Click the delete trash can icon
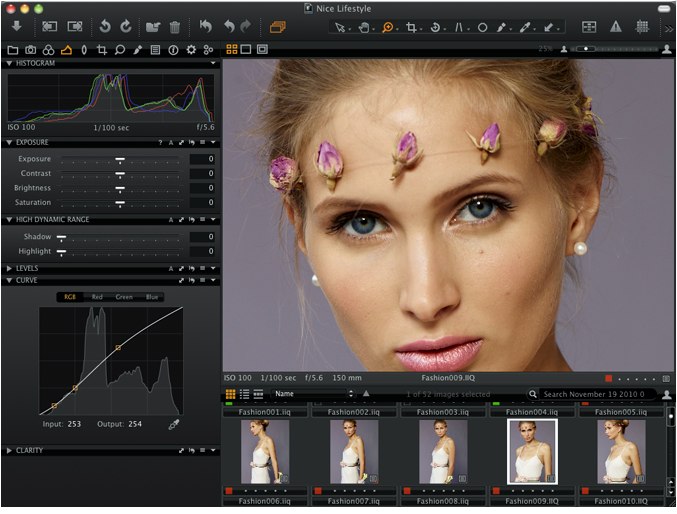 pyautogui.click(x=174, y=27)
